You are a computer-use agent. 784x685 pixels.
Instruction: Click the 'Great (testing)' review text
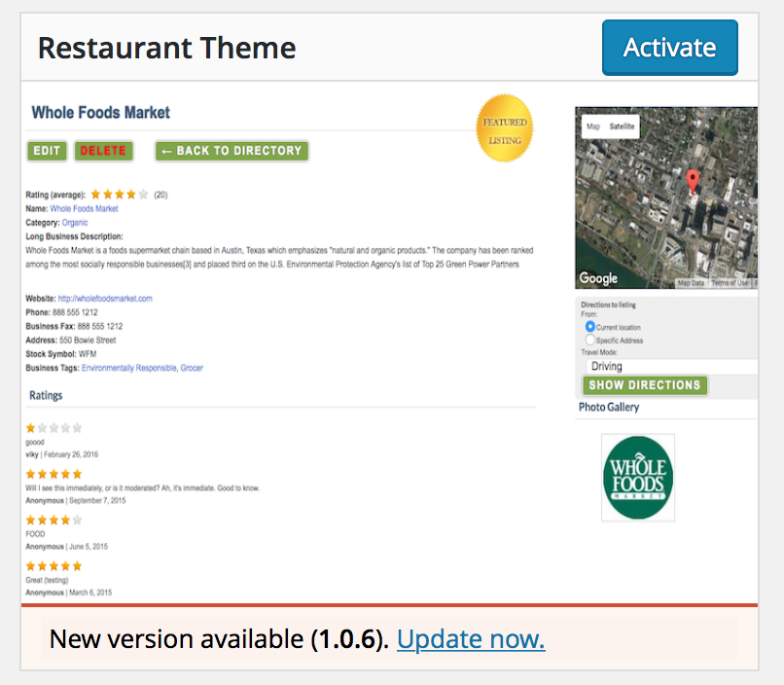pyautogui.click(x=47, y=580)
